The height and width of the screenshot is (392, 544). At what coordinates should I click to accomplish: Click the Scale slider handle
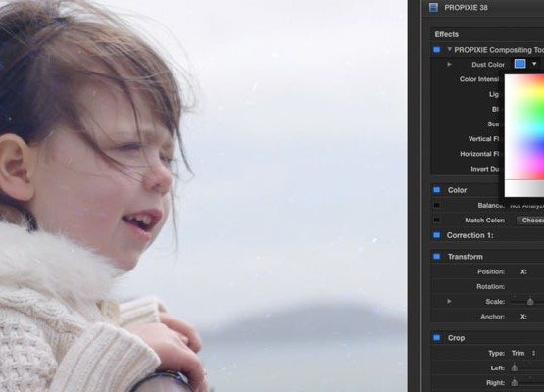pos(530,302)
